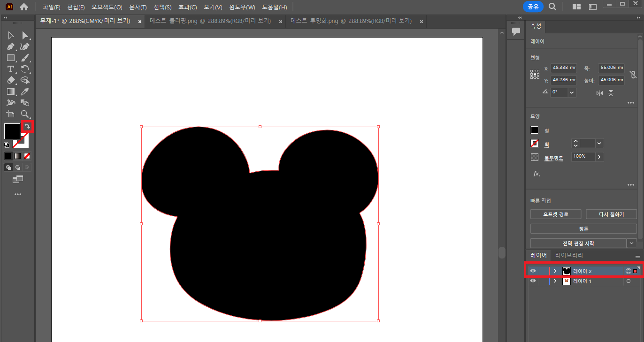Select the Artboard tool
644x342 pixels.
pos(10,114)
